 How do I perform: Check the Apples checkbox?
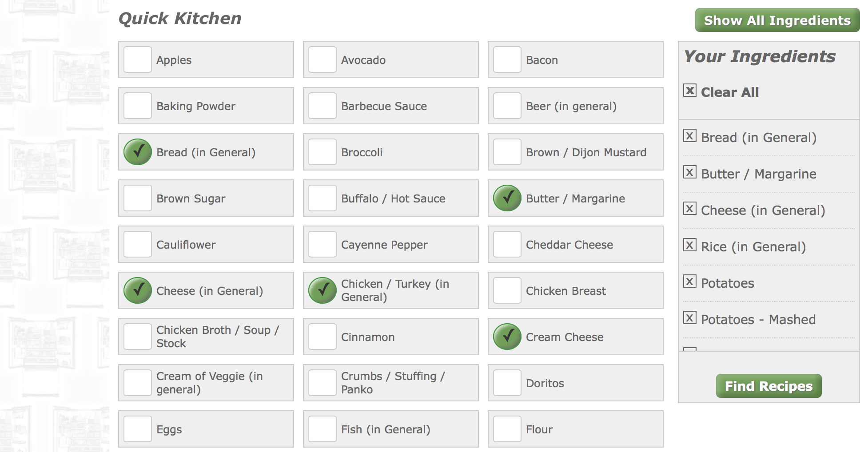pos(138,59)
